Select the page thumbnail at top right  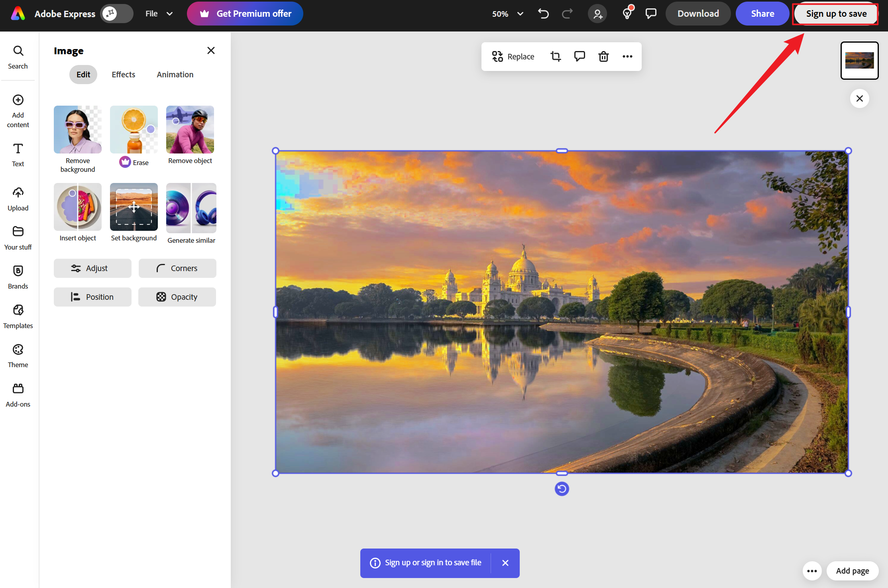pos(859,61)
